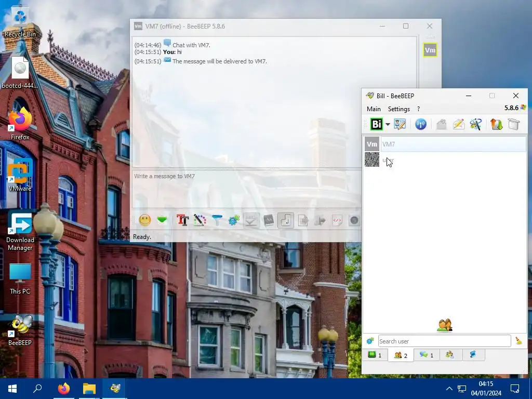Click BeeBEEP bee icon in taskbar

115,389
